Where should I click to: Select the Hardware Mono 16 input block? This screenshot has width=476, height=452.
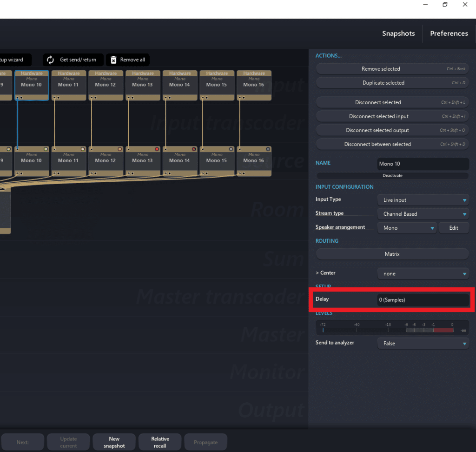(x=254, y=85)
